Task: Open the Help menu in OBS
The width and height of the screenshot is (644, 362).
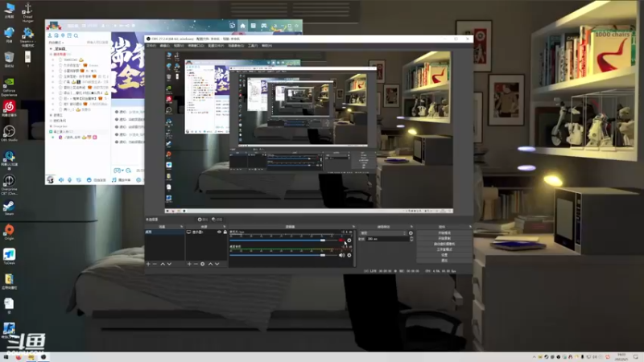Action: (267, 46)
